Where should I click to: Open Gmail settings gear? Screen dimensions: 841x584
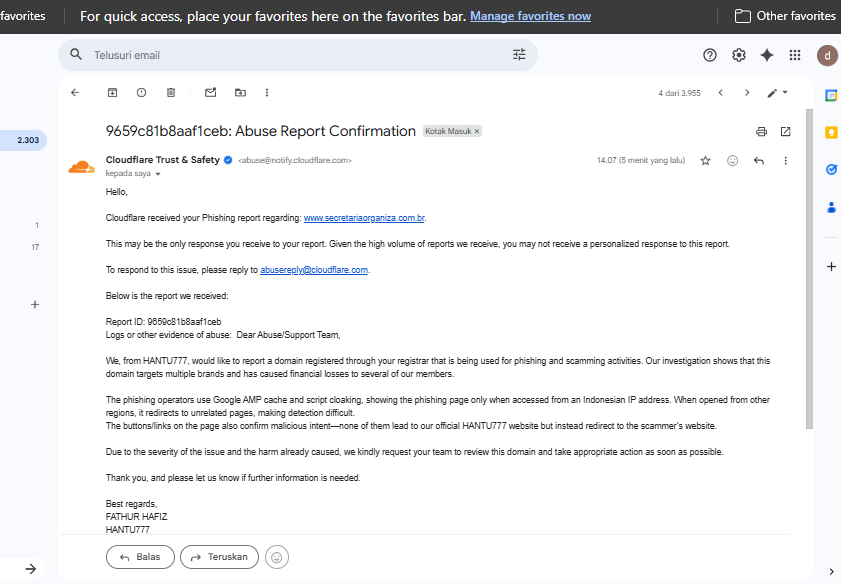point(739,55)
